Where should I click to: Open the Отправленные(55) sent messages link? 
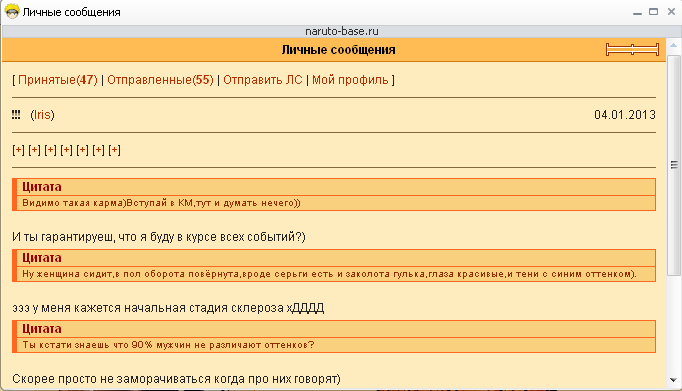click(x=160, y=80)
